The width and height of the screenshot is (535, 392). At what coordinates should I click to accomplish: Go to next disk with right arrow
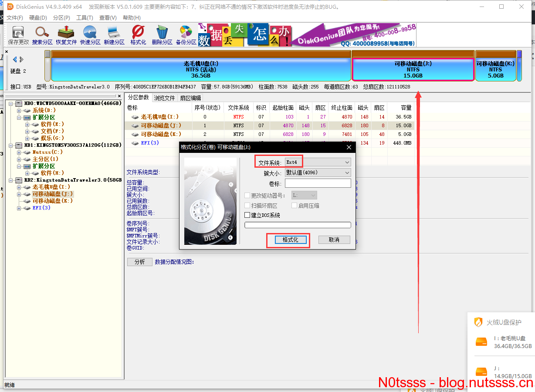click(x=21, y=59)
